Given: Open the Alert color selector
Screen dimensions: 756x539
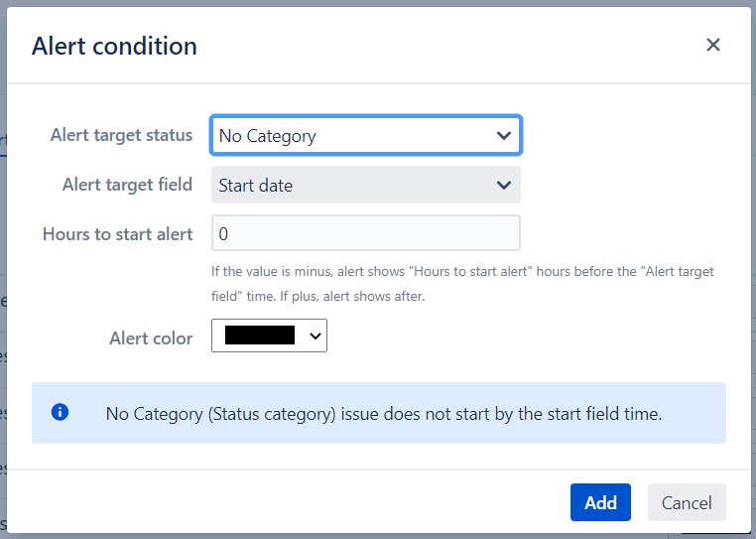Looking at the screenshot, I should [x=269, y=337].
